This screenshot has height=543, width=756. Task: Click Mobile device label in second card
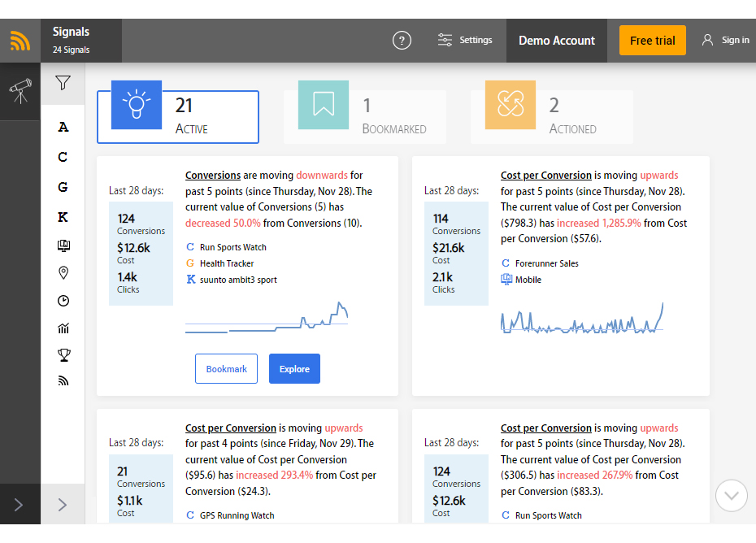pos(528,280)
